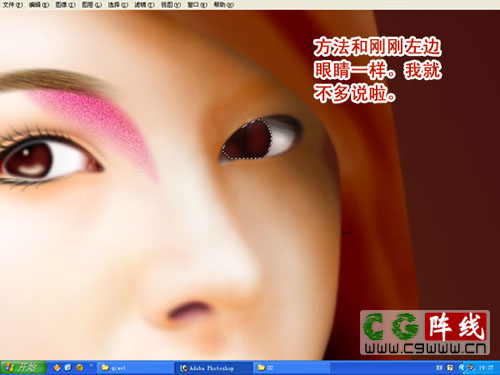The image size is (500, 375).
Task: Click the 开始 Start button
Action: pyautogui.click(x=23, y=367)
